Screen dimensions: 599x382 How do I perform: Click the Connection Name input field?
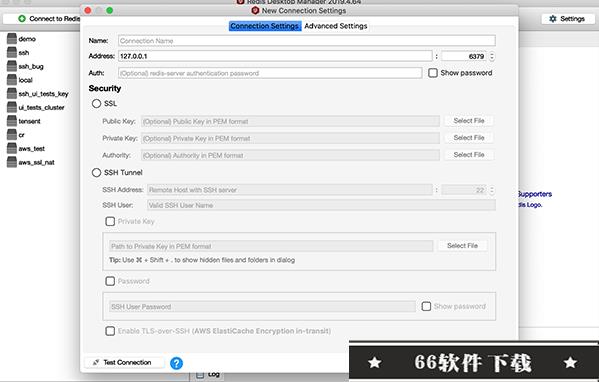tap(307, 40)
